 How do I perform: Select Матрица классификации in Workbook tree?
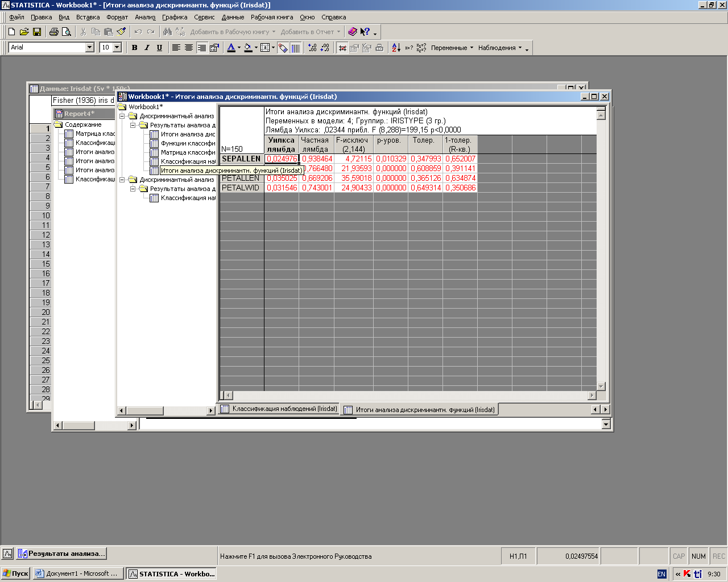(x=188, y=152)
